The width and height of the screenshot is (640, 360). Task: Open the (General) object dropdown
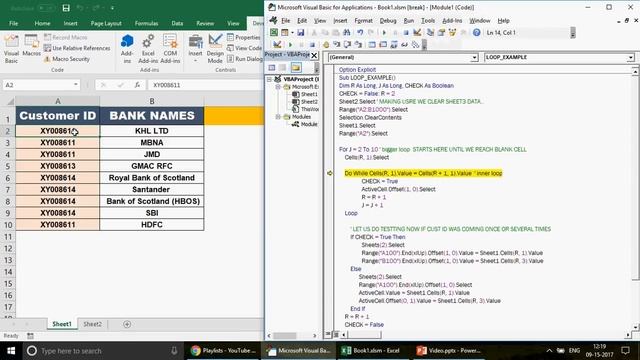coord(474,58)
